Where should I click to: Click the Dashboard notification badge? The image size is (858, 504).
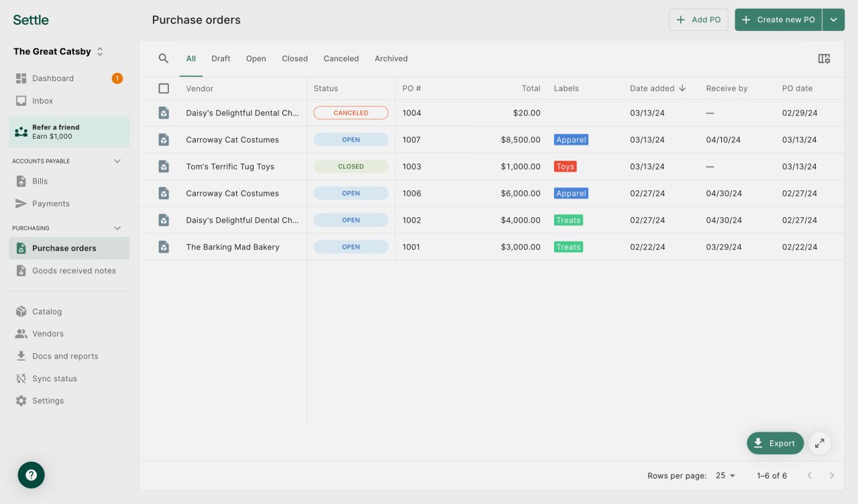117,78
